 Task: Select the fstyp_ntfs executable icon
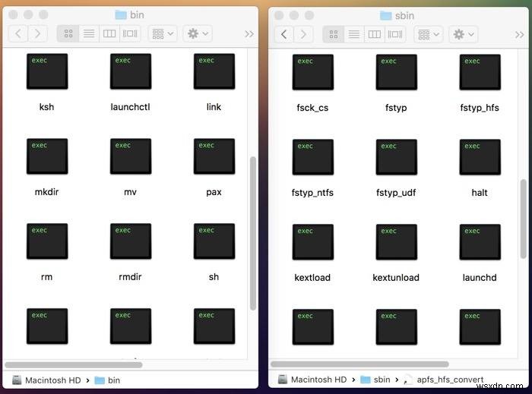(313, 157)
